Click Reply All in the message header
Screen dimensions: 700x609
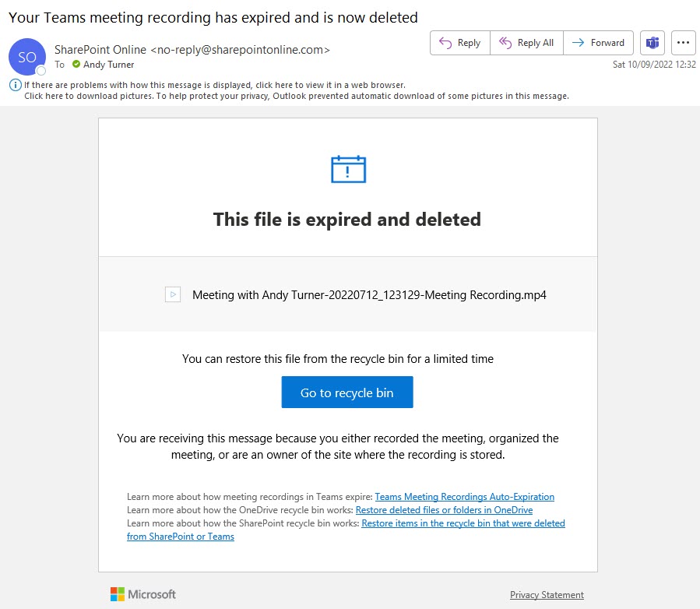[526, 43]
